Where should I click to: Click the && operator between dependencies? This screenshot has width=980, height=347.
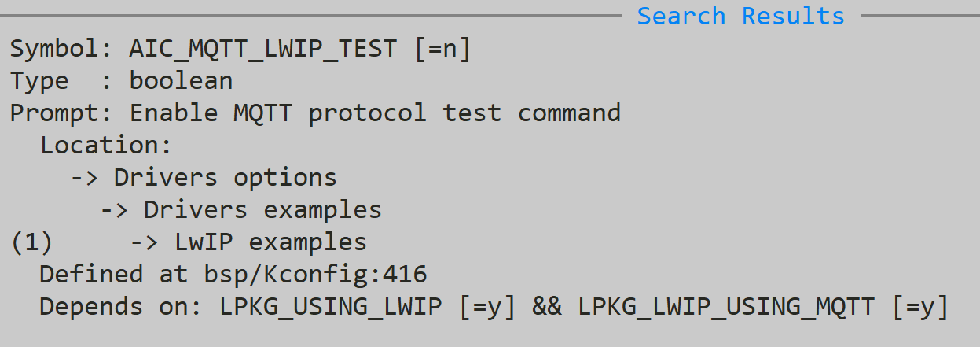pos(547,306)
